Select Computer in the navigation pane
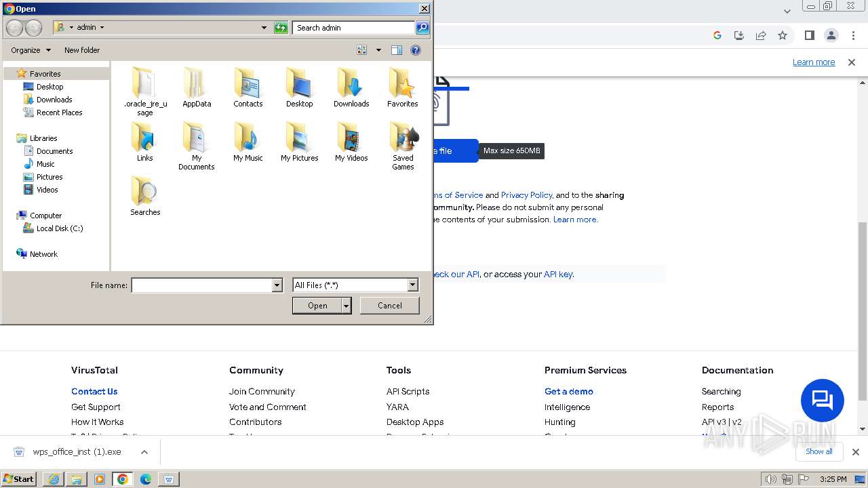The width and height of the screenshot is (868, 488). pos(45,216)
